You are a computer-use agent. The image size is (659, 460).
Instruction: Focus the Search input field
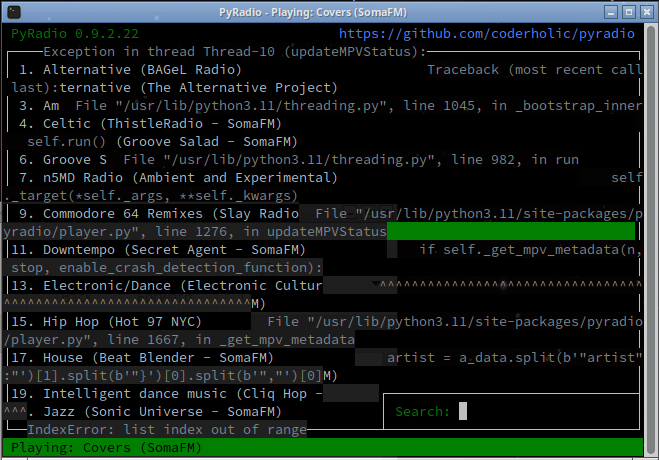click(x=511, y=411)
